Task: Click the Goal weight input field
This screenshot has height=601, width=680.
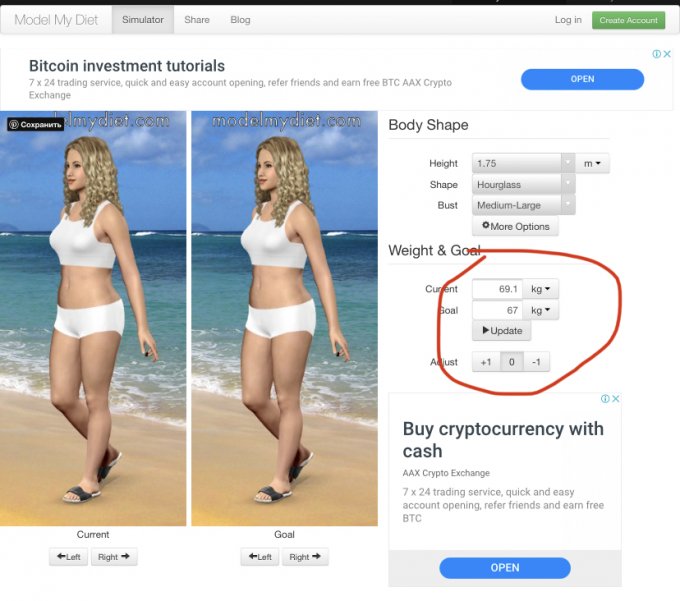Action: coord(497,310)
